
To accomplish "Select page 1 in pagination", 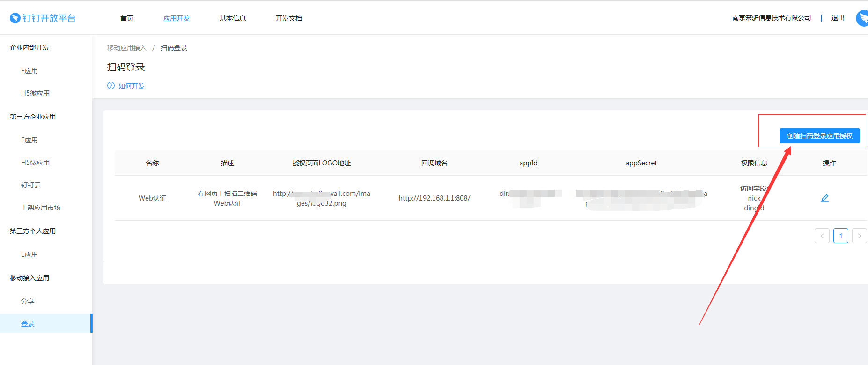I will pyautogui.click(x=840, y=236).
